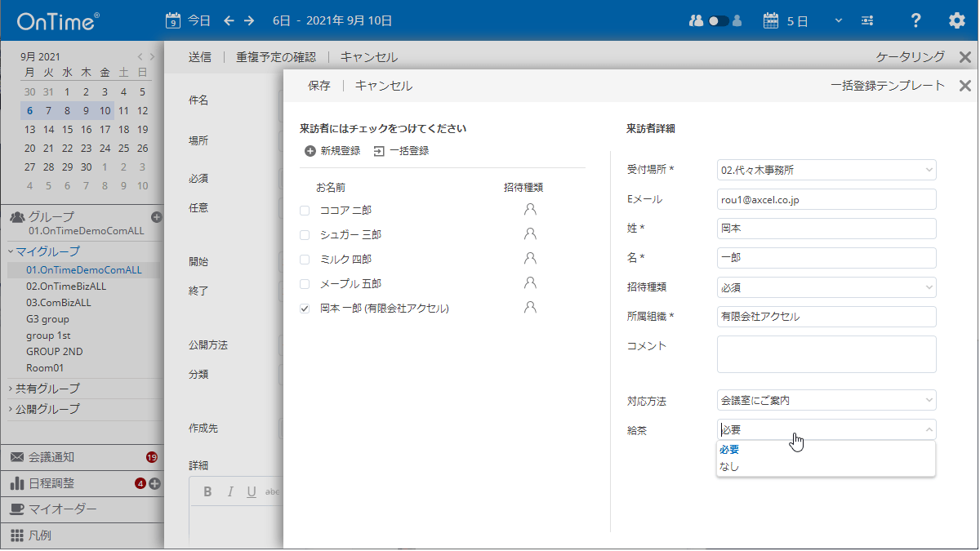Open the settings gear in the top bar
The height and width of the screenshot is (551, 980).
(956, 20)
